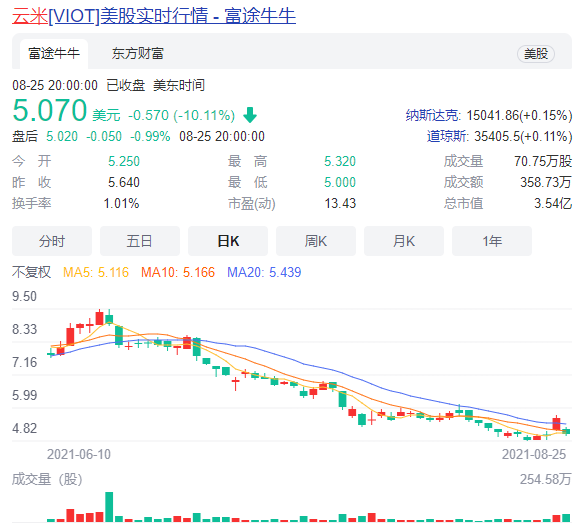Click the 最高 value 5.320

[x=340, y=161]
